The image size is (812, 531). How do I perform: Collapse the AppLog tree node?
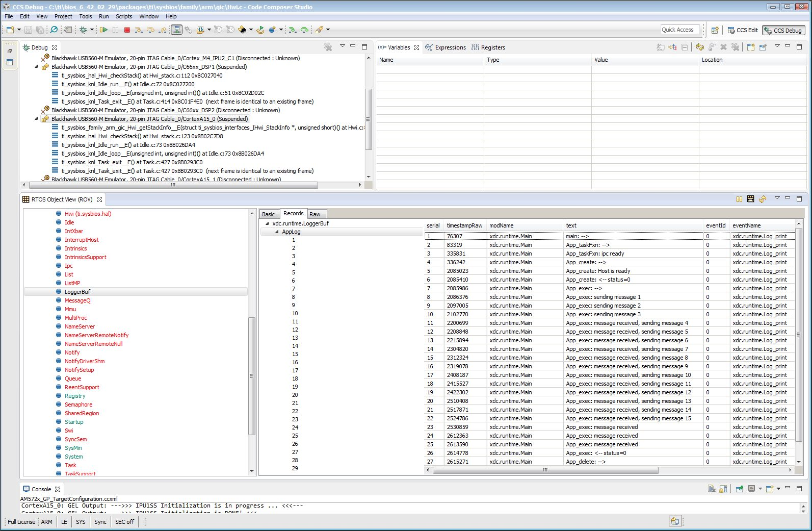coord(277,232)
